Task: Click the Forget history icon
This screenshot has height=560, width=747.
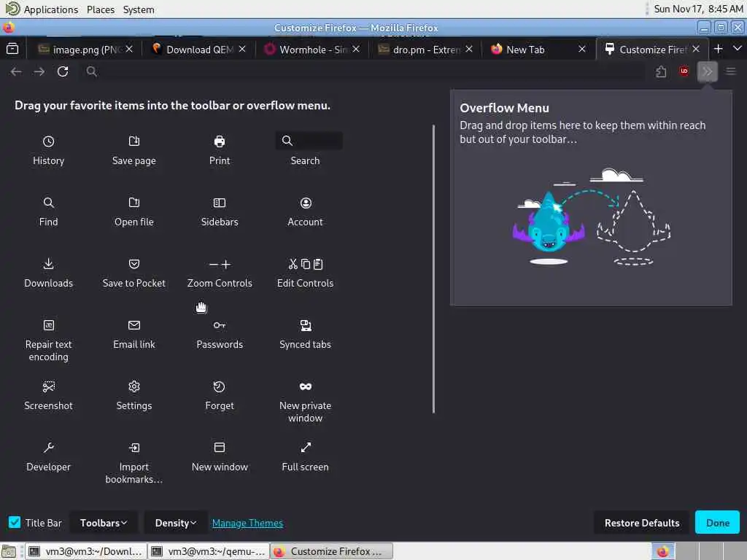Action: (x=219, y=386)
